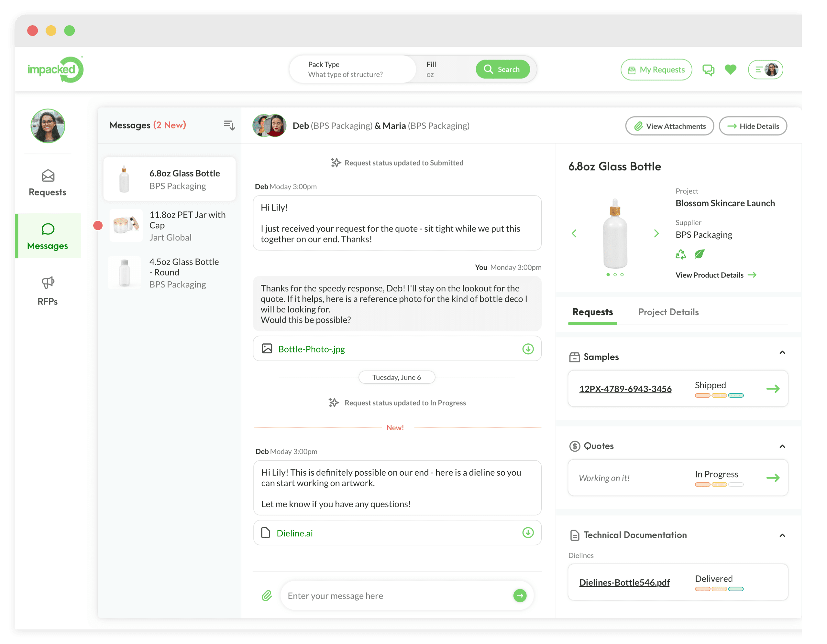The height and width of the screenshot is (644, 827).
Task: Open Dielines-Bottle546.pdf link
Action: (624, 582)
